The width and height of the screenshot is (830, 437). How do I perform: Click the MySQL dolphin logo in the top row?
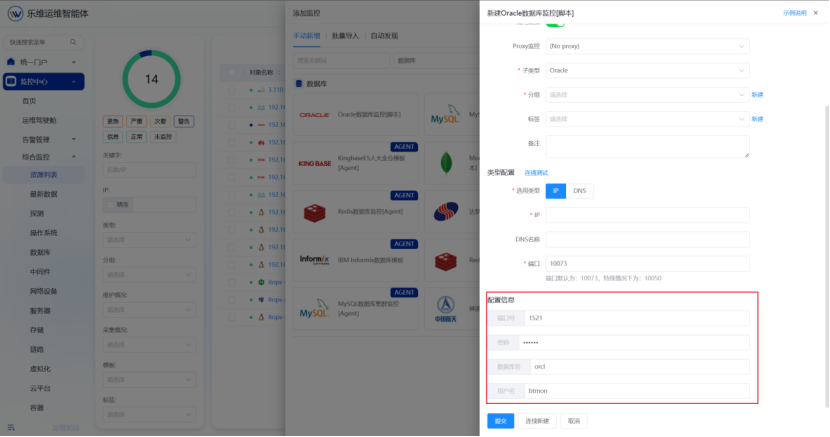click(x=445, y=115)
